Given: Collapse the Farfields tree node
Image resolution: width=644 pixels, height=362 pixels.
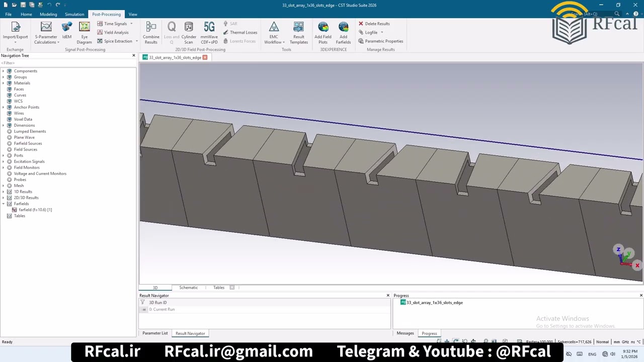Looking at the screenshot, I should pos(3,204).
